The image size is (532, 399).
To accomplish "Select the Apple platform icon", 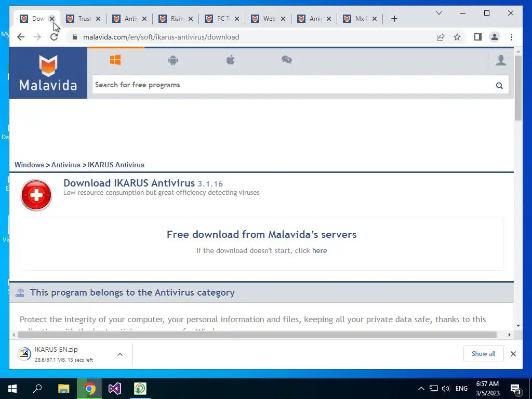I will point(230,60).
